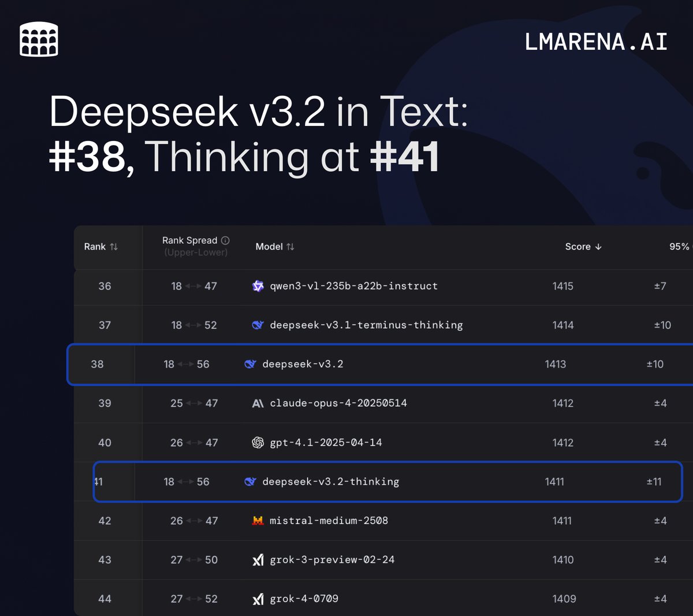This screenshot has width=693, height=616.
Task: Click the LMArena colosseum logo icon
Action: pyautogui.click(x=39, y=39)
